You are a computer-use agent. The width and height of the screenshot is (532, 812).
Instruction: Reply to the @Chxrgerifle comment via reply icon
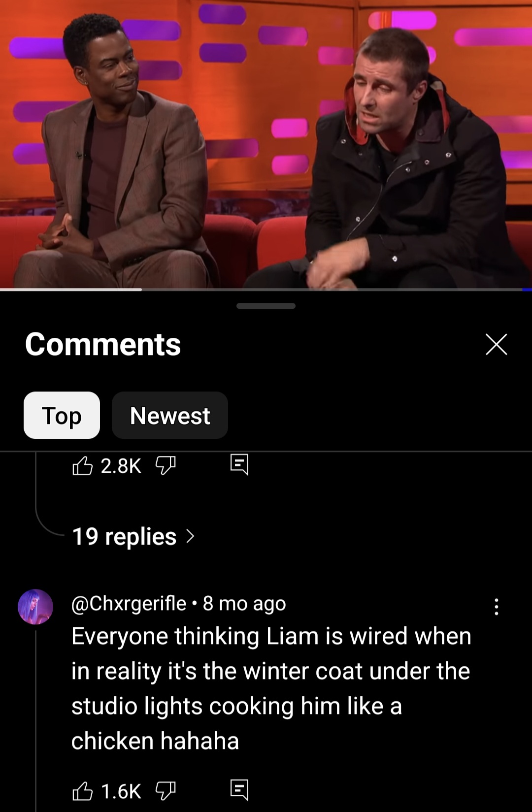239,790
